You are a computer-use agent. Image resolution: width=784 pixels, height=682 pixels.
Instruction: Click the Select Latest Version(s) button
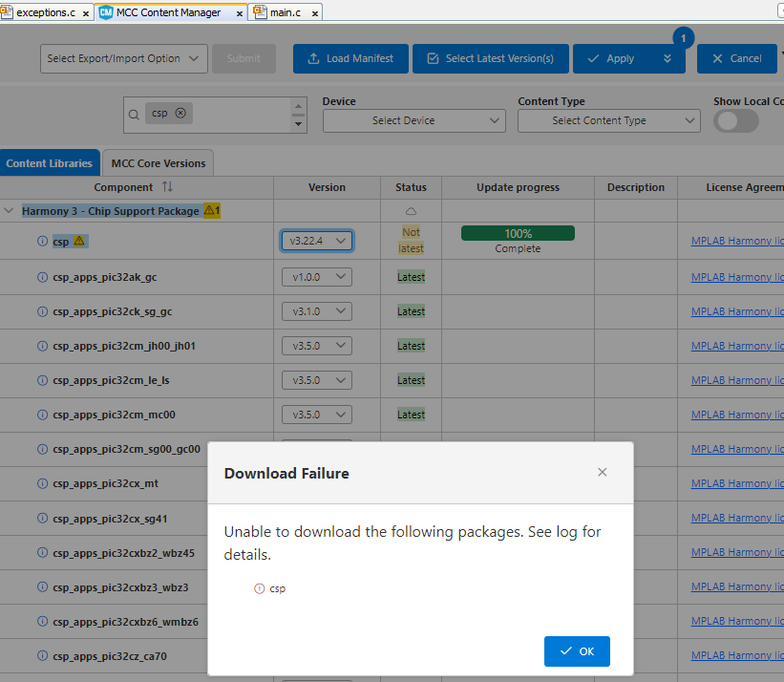click(491, 58)
